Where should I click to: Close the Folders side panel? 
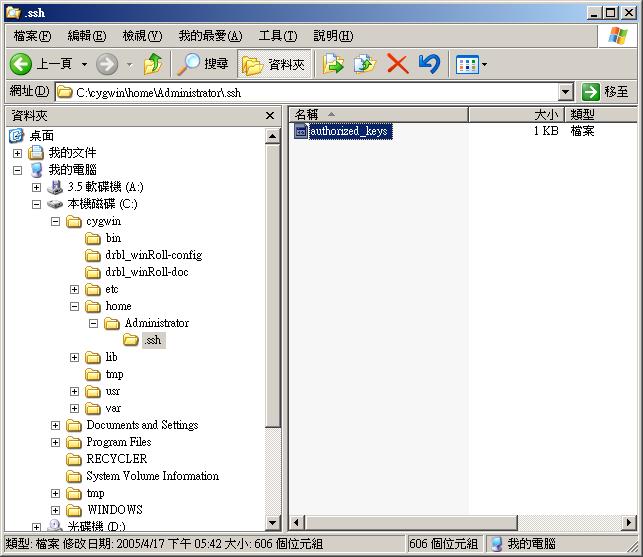click(270, 116)
